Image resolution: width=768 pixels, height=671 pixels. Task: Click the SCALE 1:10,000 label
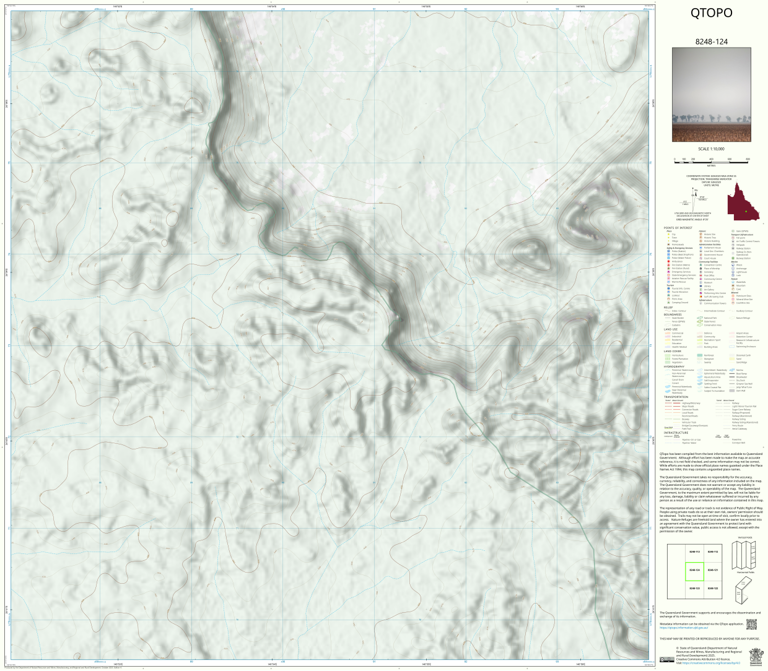point(711,149)
